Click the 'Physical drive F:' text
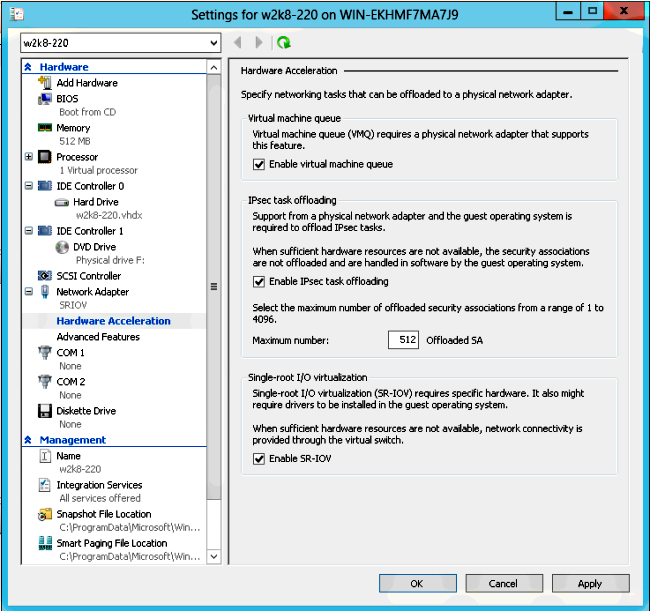The width and height of the screenshot is (650, 611). (x=110, y=260)
